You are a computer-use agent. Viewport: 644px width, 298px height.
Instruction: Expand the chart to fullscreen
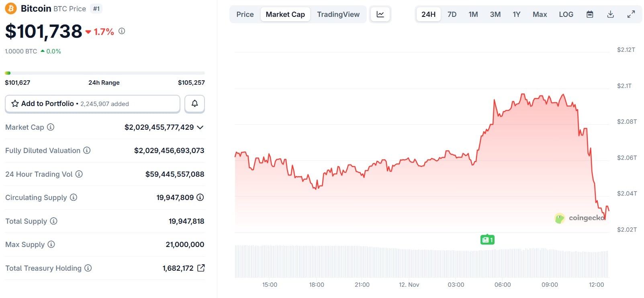click(x=631, y=14)
